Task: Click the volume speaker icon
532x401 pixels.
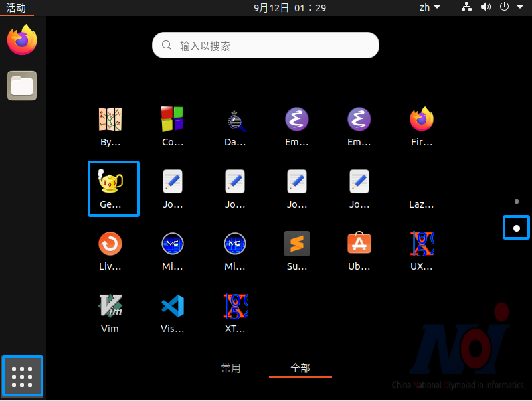Action: 486,7
